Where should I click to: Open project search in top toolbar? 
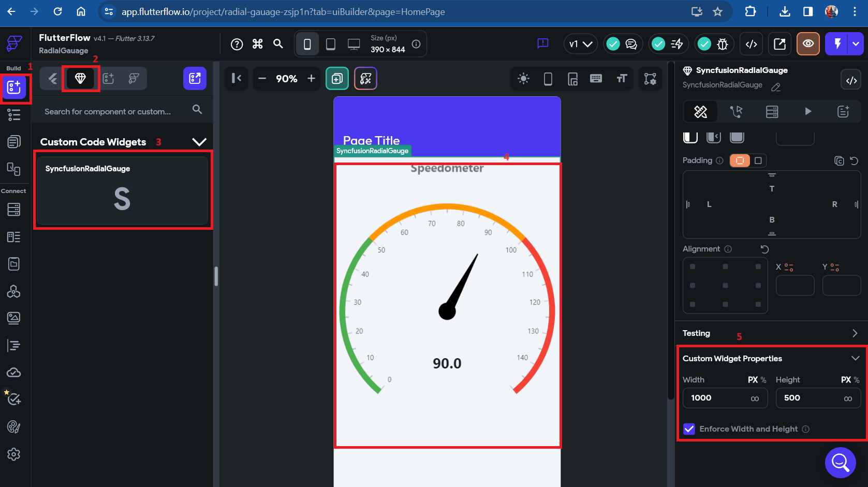click(x=278, y=44)
